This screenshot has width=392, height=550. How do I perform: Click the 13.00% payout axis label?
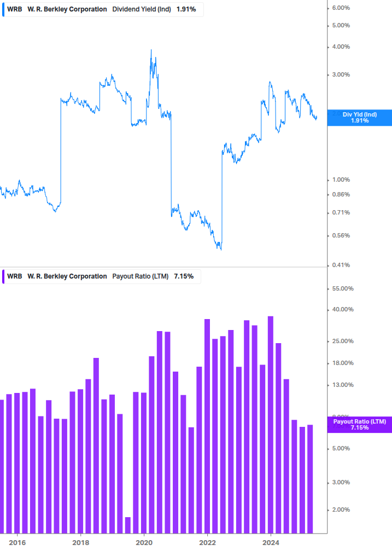click(x=343, y=385)
